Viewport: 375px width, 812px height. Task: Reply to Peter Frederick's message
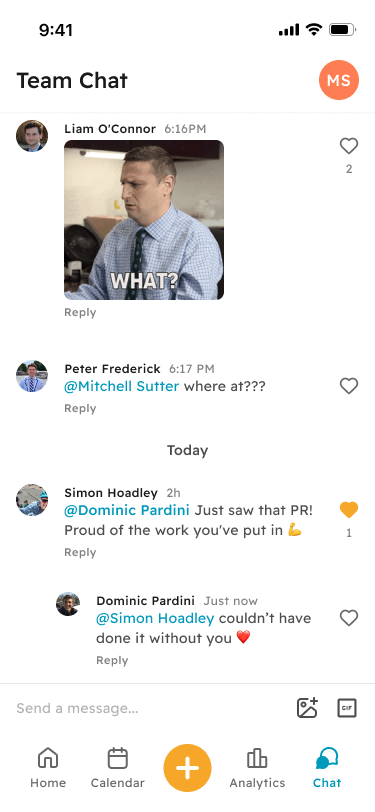pos(80,409)
